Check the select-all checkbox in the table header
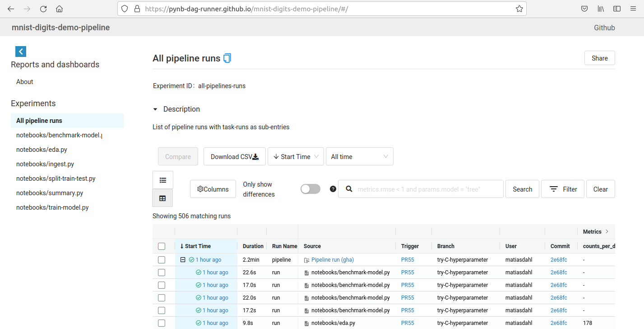 click(162, 246)
